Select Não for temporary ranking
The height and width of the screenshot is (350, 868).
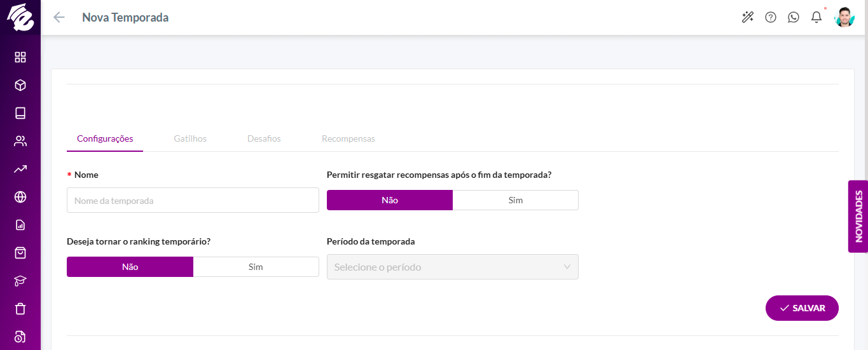click(130, 267)
